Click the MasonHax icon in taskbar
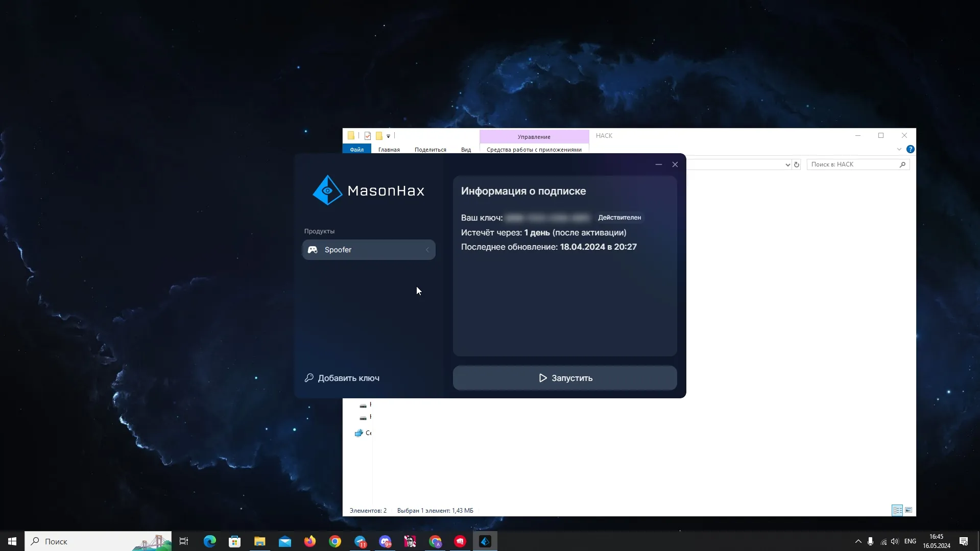This screenshot has height=551, width=980. [x=485, y=541]
